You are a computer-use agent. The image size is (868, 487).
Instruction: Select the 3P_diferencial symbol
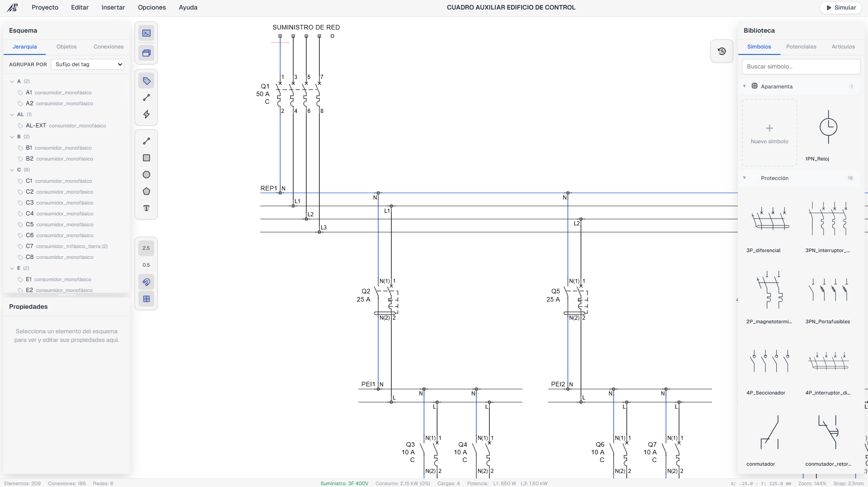(x=770, y=224)
